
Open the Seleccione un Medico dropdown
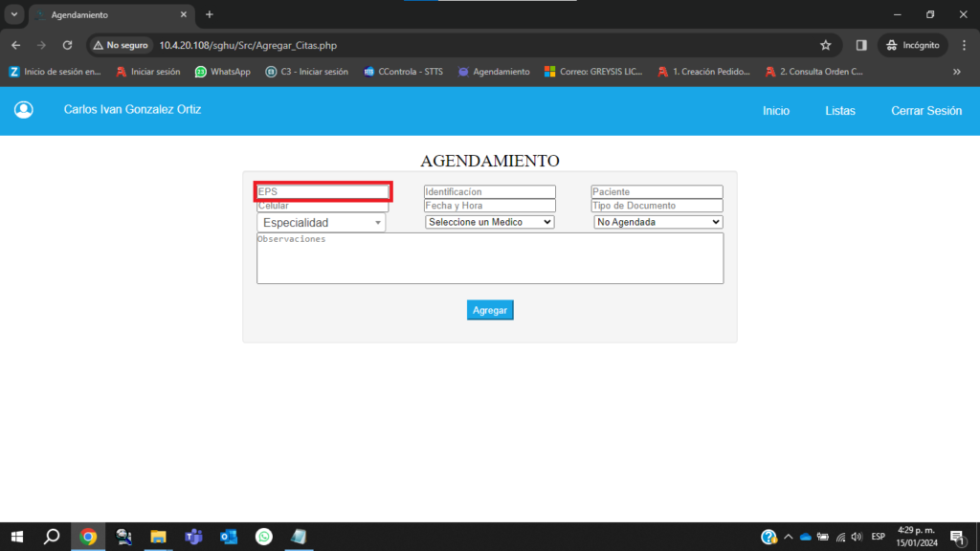tap(489, 222)
